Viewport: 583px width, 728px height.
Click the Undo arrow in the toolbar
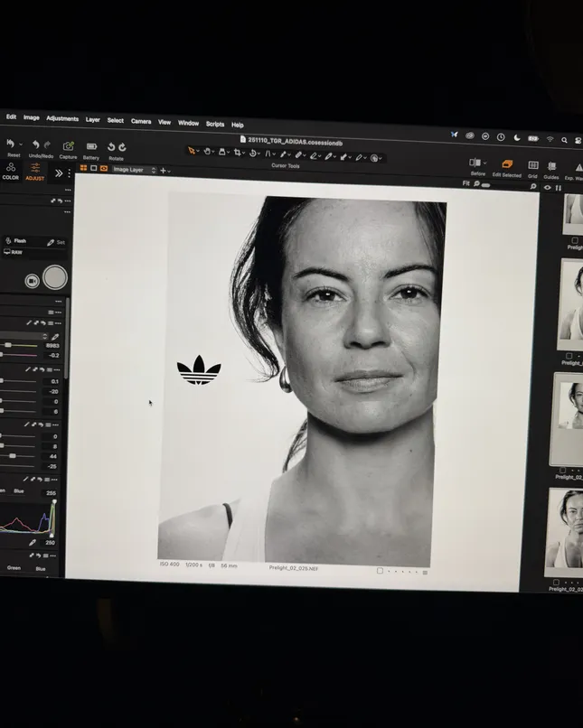(x=35, y=145)
